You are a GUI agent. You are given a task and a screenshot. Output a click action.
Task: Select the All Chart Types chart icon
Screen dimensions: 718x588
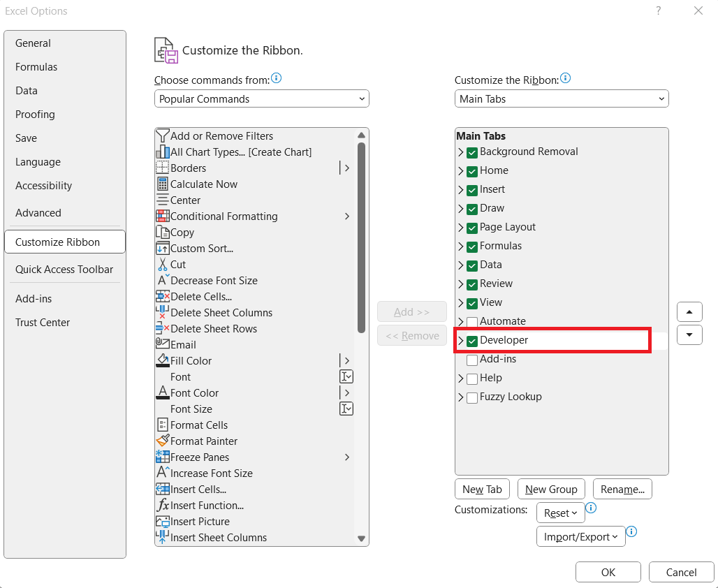[x=163, y=152]
